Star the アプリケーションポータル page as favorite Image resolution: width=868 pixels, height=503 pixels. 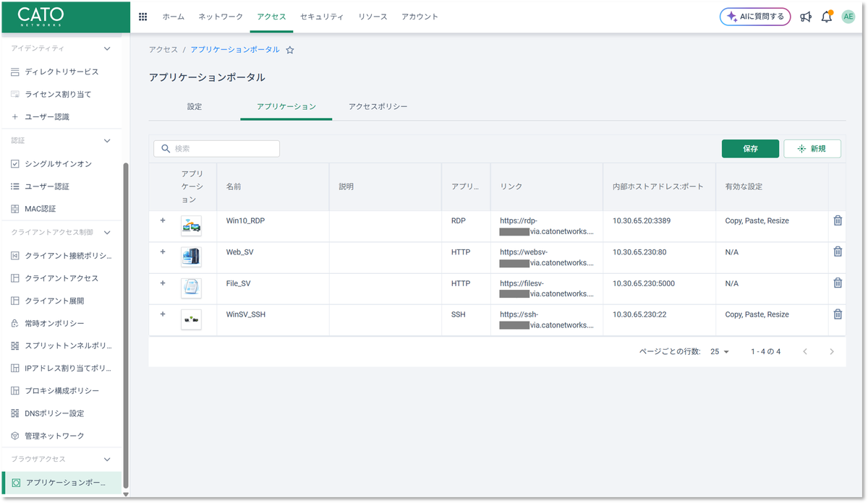pyautogui.click(x=289, y=49)
